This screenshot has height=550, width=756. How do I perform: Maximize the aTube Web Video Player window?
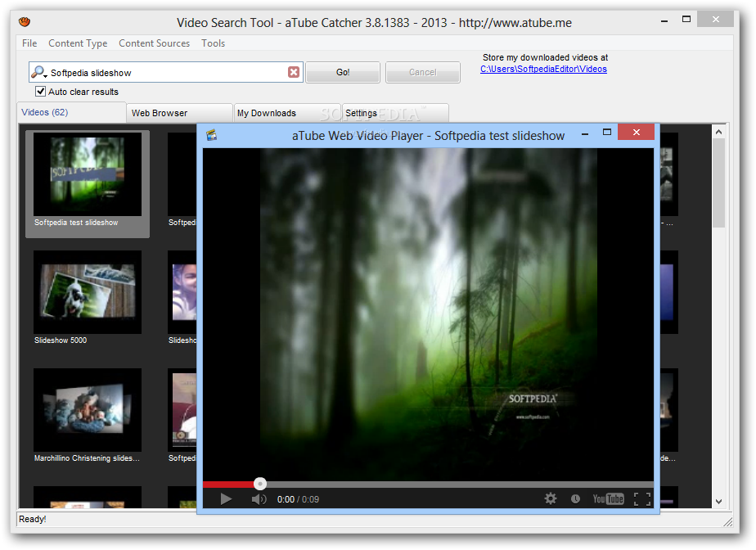[607, 133]
